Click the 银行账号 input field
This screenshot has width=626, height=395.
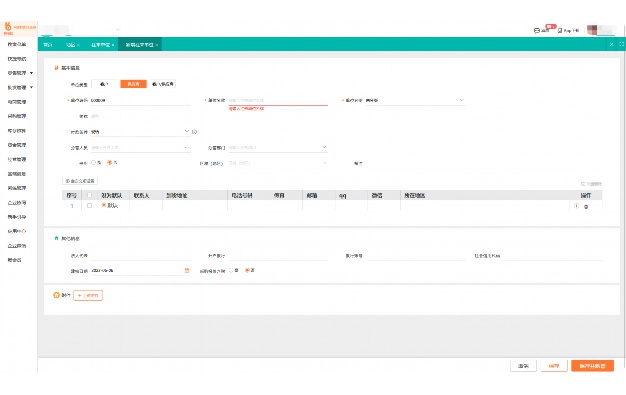coord(415,256)
